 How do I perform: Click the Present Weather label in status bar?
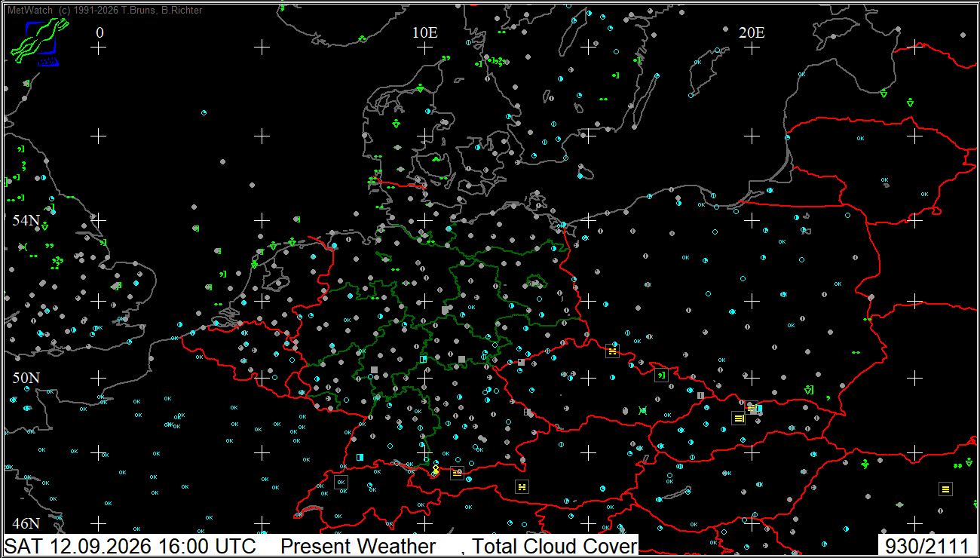[358, 546]
